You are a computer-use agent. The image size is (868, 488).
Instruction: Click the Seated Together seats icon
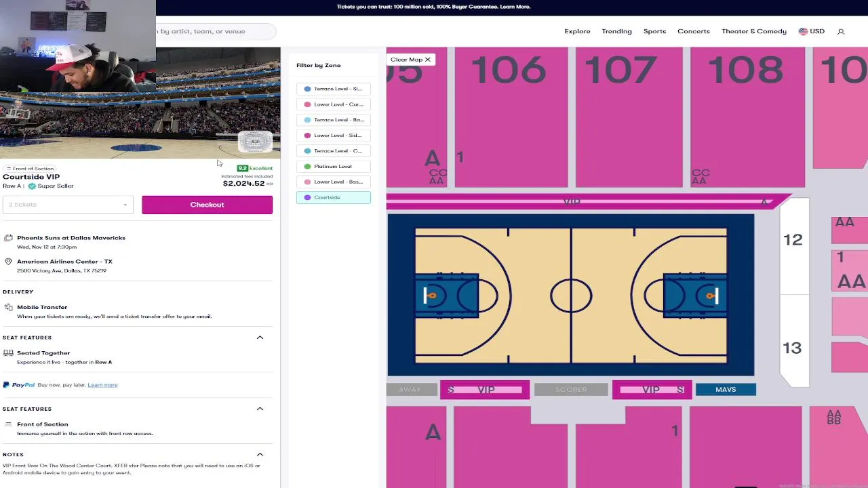pos(8,353)
